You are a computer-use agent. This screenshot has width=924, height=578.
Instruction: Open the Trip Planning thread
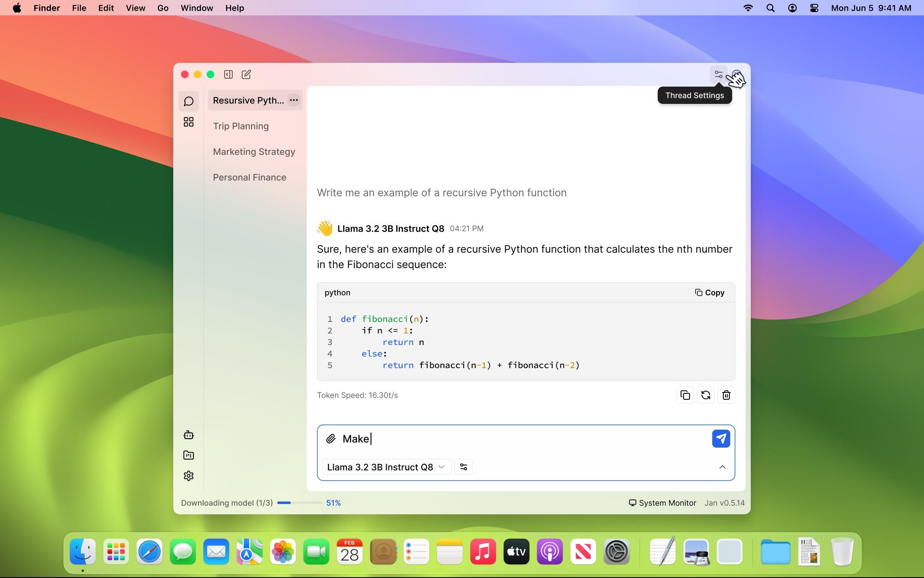coord(241,126)
